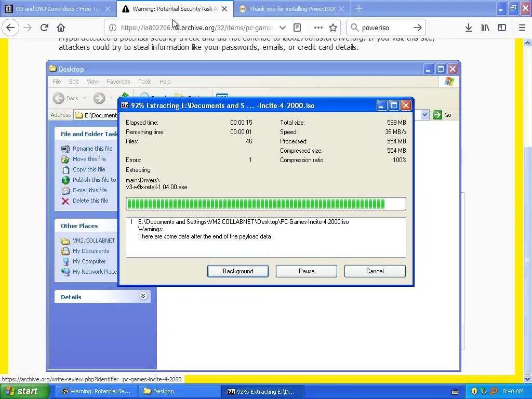532x399 pixels.
Task: Click the poweriso search field
Action: coord(385,28)
